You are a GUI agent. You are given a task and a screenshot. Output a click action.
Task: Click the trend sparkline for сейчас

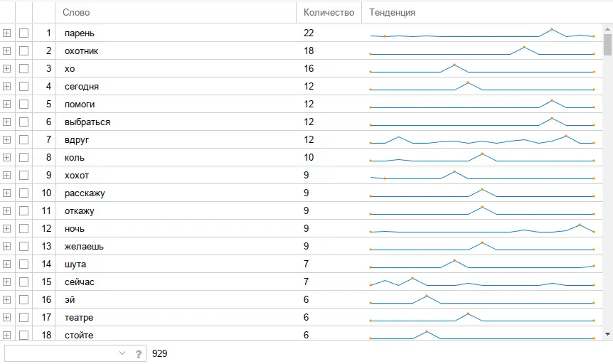click(x=482, y=282)
